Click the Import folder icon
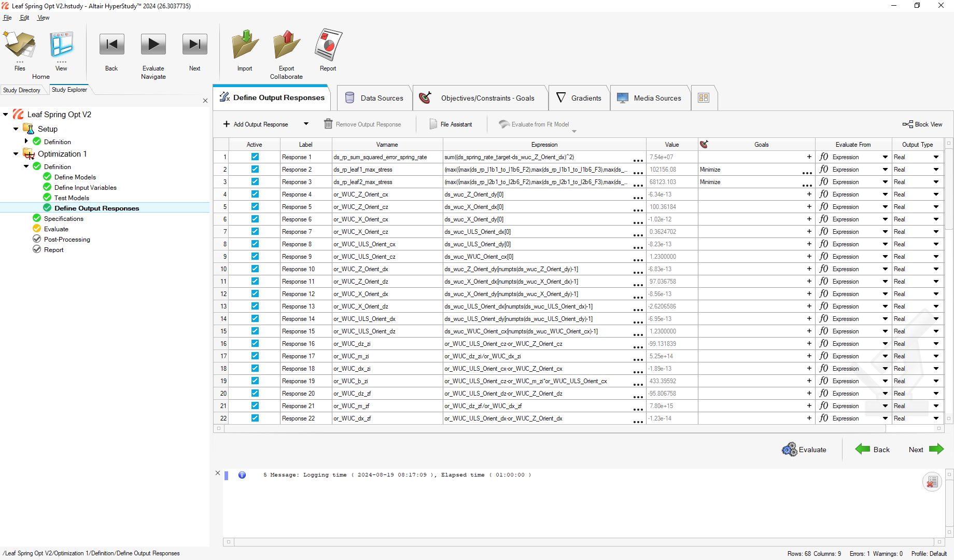 [245, 45]
